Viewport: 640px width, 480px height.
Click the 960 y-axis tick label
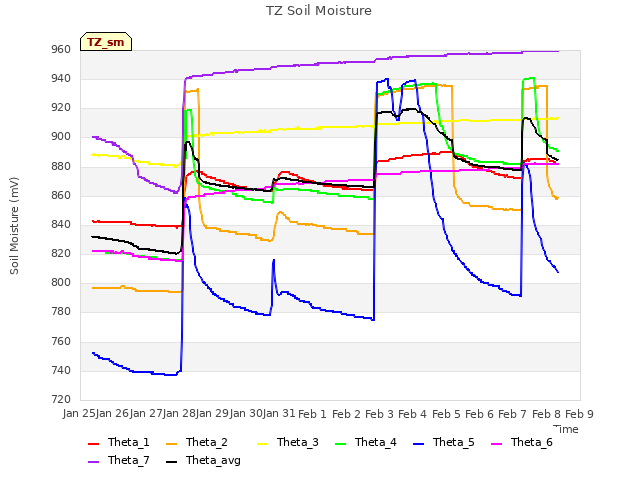[61, 50]
